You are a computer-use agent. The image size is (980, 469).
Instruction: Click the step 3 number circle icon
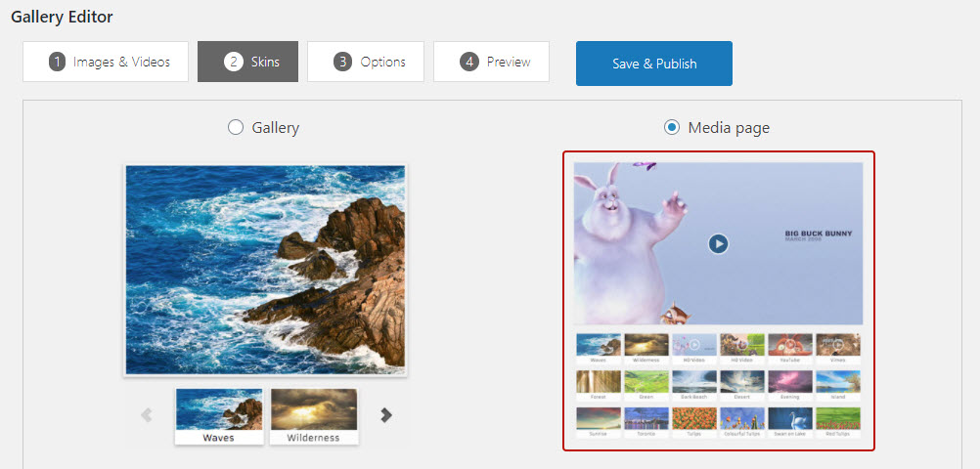pyautogui.click(x=342, y=62)
